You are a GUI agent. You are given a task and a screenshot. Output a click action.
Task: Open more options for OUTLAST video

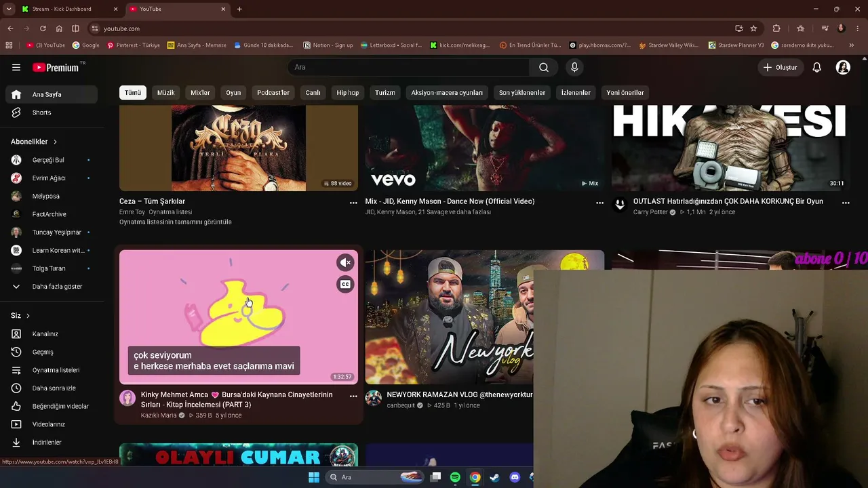(846, 203)
